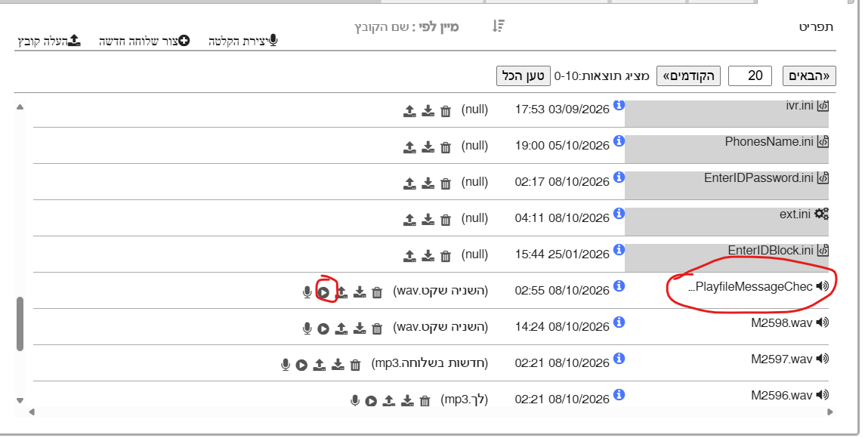
Task: Click the vertical scrollbar thumb
Action: [20, 324]
